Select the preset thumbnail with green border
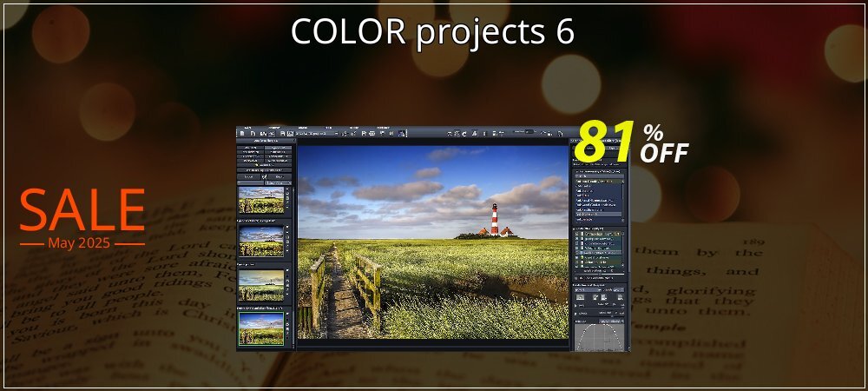The image size is (868, 391). [x=260, y=329]
